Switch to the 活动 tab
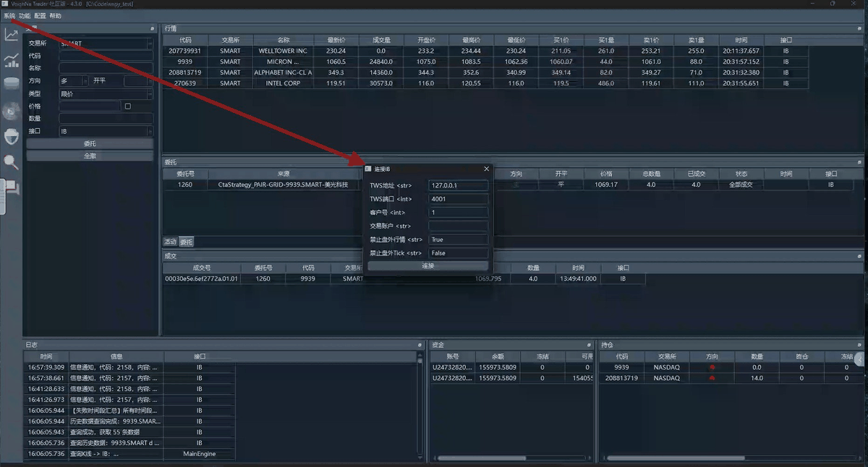Viewport: 868px width, 467px height. (170, 242)
